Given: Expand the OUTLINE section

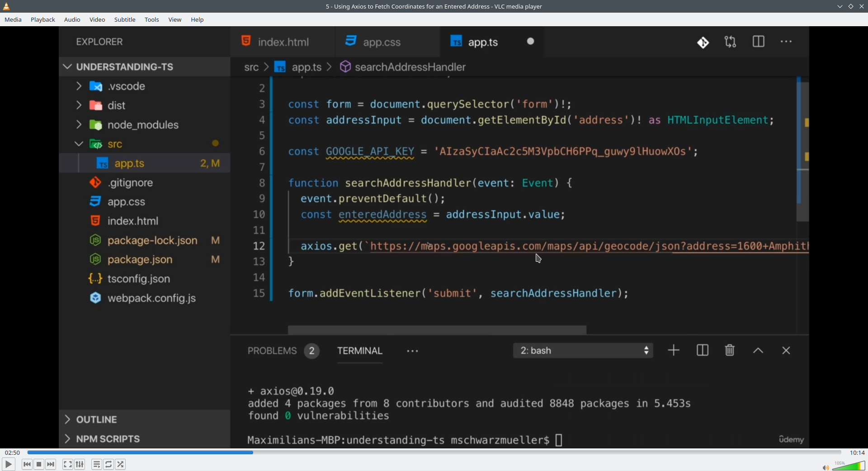Looking at the screenshot, I should [145, 419].
